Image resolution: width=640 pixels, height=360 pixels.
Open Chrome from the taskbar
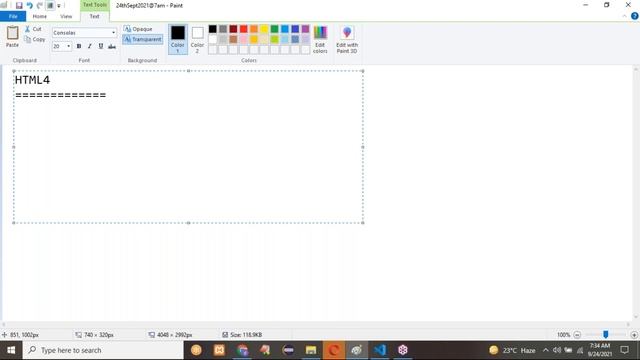242,350
